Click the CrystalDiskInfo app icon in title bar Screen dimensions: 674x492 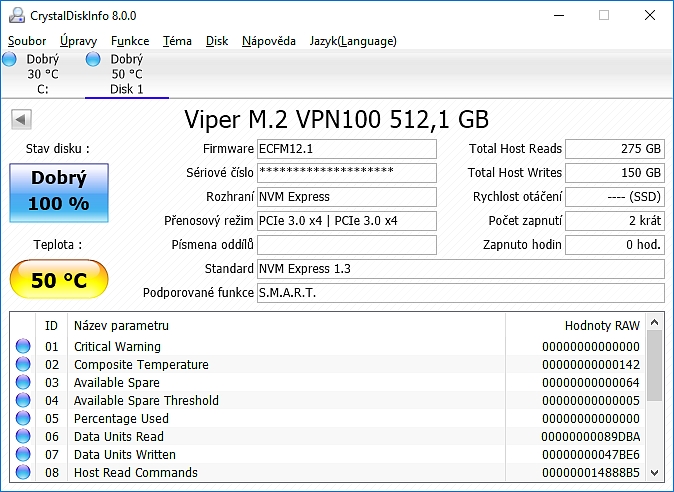(17, 16)
